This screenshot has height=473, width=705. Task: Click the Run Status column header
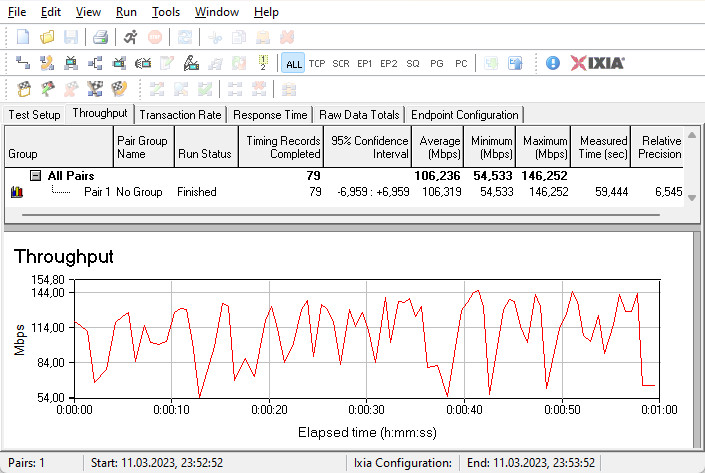[x=206, y=147]
